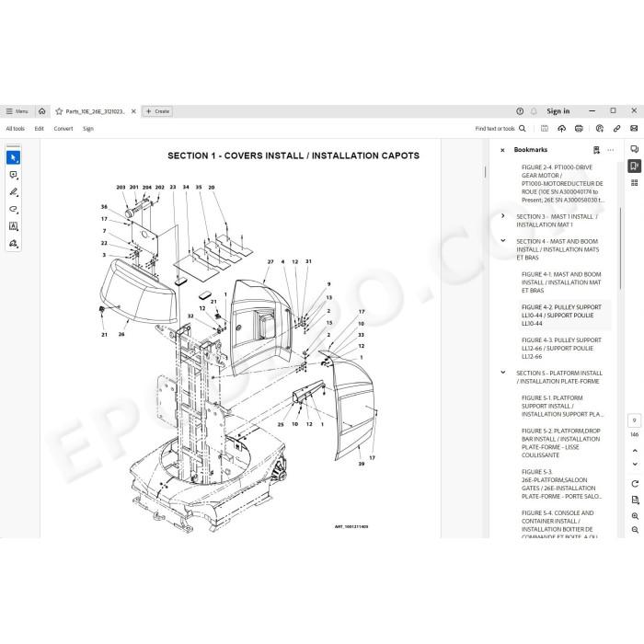Open the help question-mark icon
The width and height of the screenshot is (644, 644).
(520, 111)
